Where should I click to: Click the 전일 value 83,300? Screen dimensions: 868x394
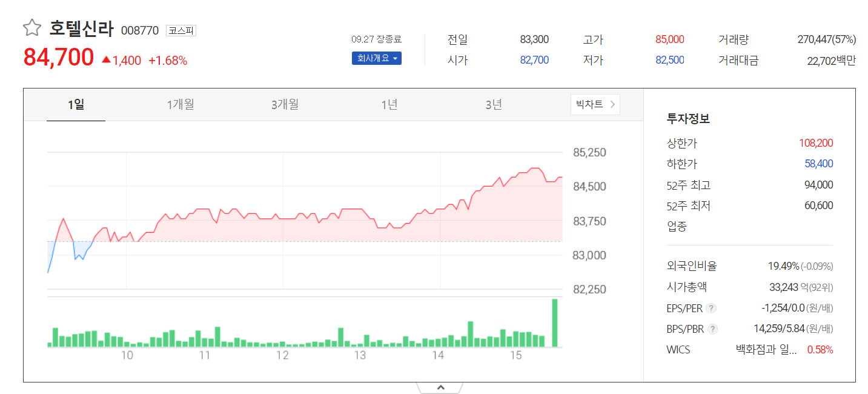534,39
